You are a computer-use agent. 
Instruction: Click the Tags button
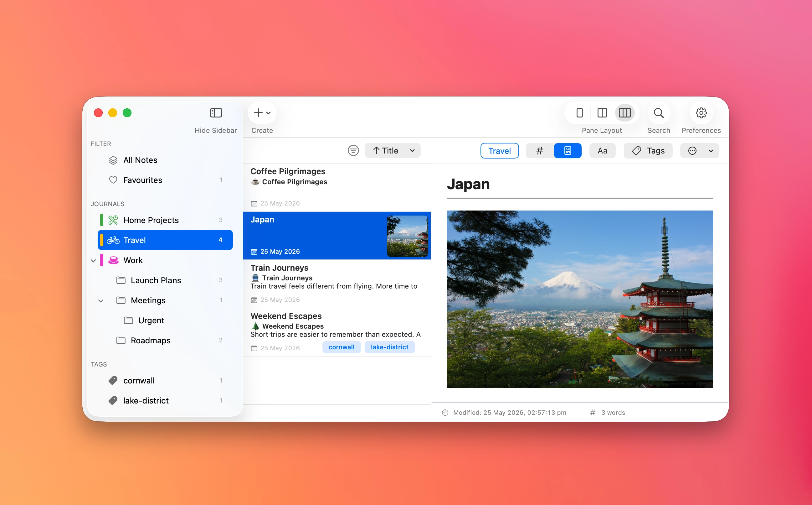tap(648, 151)
